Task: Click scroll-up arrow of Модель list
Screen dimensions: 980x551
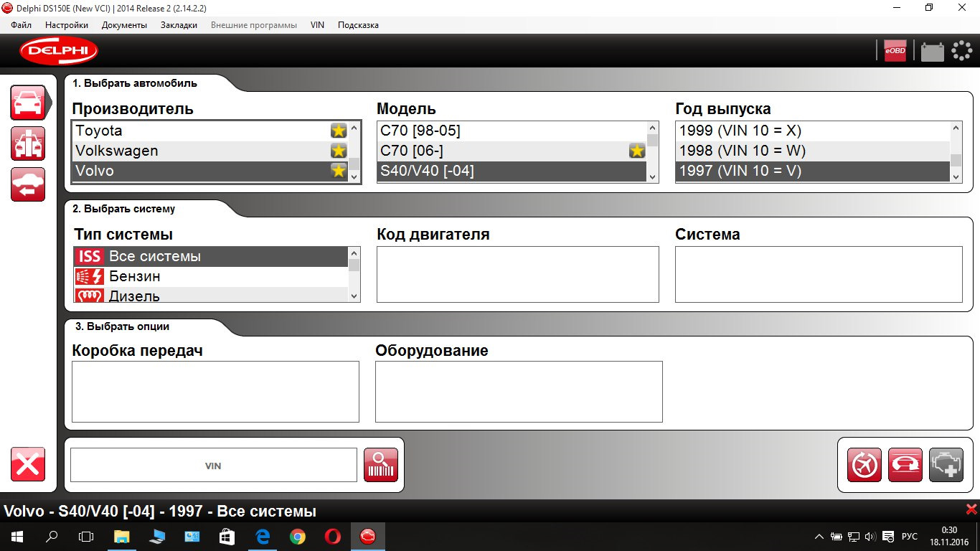Action: [x=652, y=127]
